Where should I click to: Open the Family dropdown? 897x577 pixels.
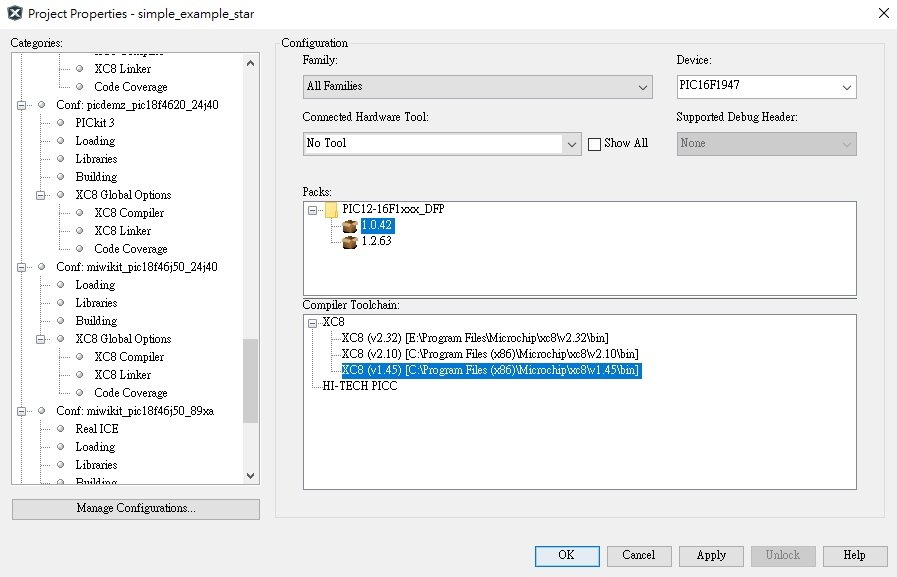click(x=477, y=87)
